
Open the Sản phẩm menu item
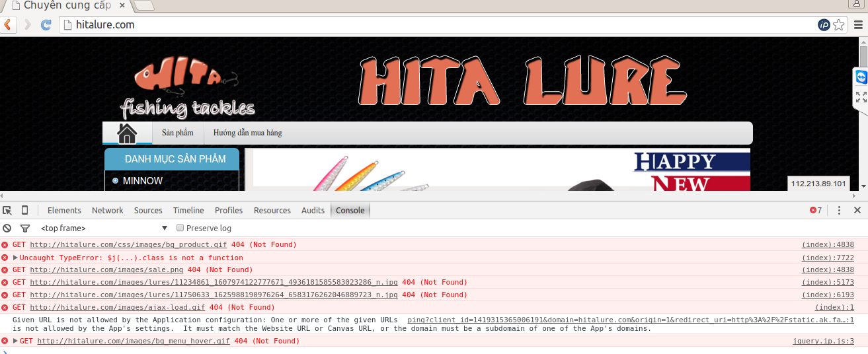pyautogui.click(x=178, y=133)
